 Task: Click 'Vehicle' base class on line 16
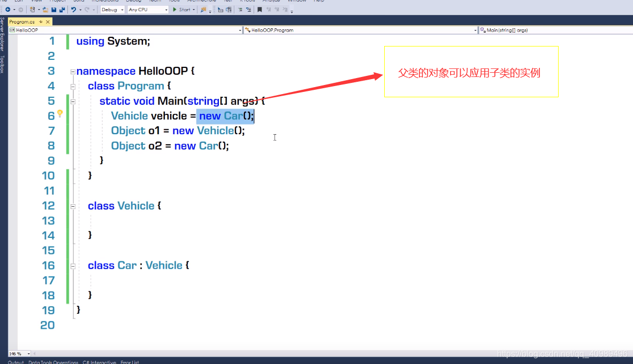(x=164, y=266)
